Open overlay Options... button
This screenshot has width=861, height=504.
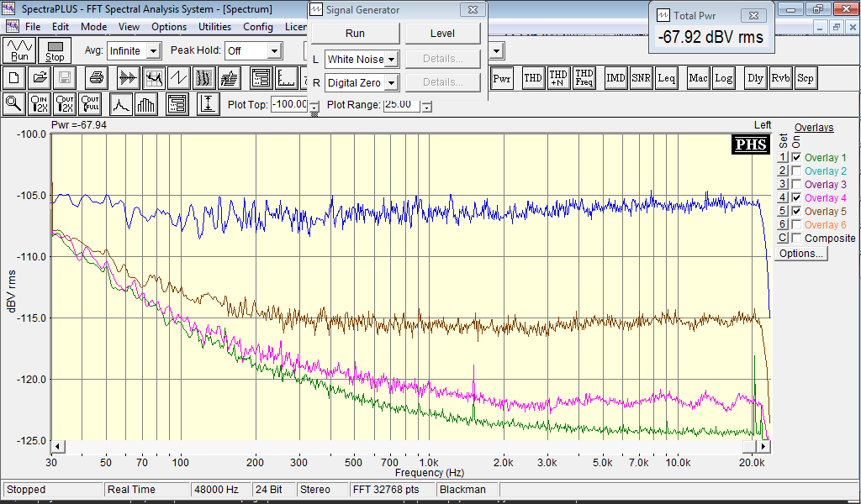801,254
